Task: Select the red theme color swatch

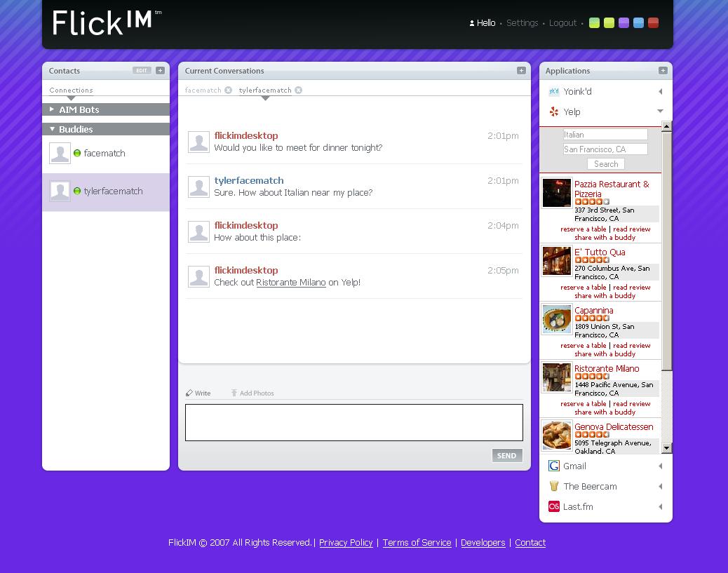Action: (653, 22)
